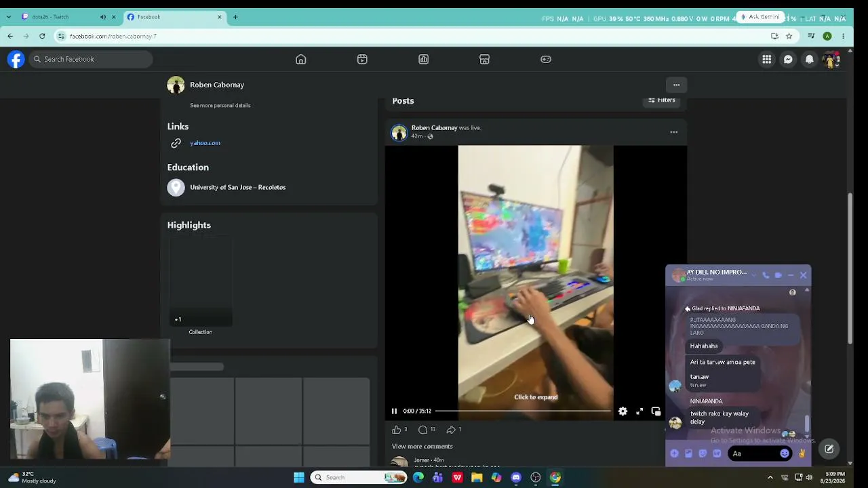868x488 pixels.
Task: Open the profile three-dot options menu
Action: coord(676,85)
